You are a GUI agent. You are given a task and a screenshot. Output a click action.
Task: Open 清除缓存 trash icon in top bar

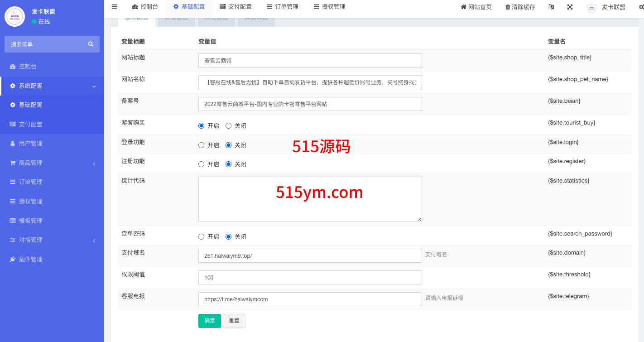508,7
